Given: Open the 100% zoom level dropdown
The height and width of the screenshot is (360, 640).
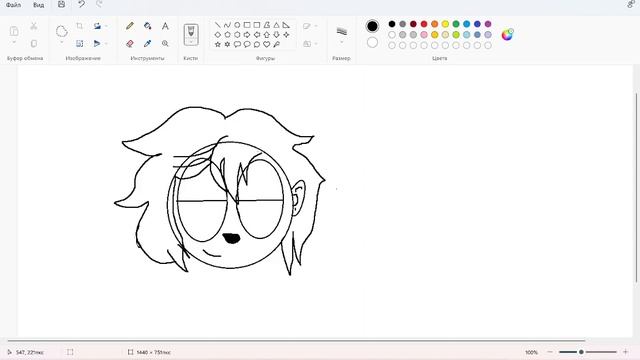Looking at the screenshot, I should pyautogui.click(x=531, y=352).
